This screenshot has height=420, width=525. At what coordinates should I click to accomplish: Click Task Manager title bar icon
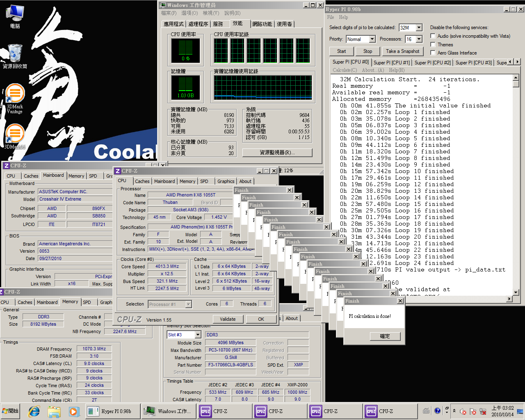(163, 5)
